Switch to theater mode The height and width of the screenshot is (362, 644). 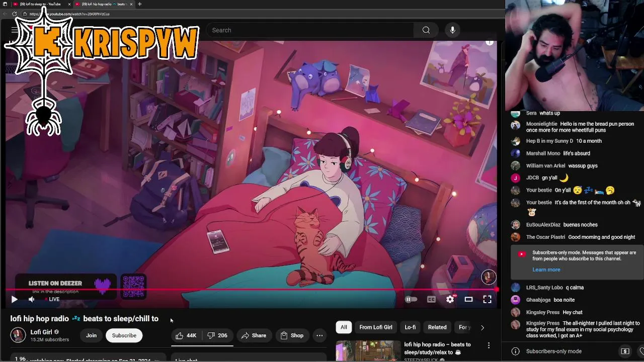tap(468, 299)
